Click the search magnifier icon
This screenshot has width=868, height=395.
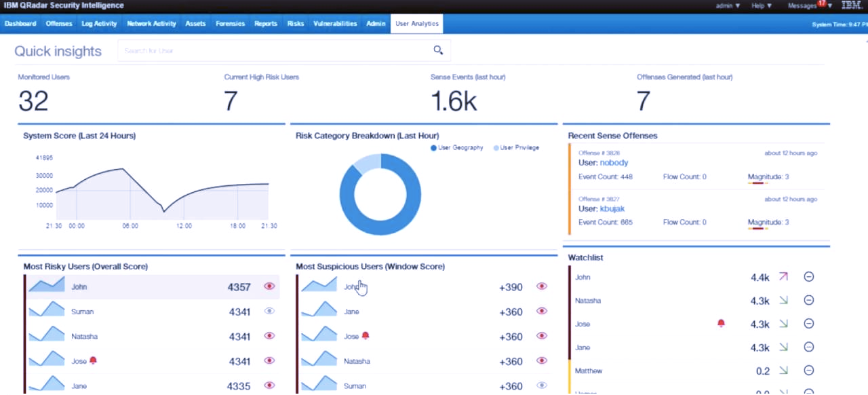pos(438,50)
